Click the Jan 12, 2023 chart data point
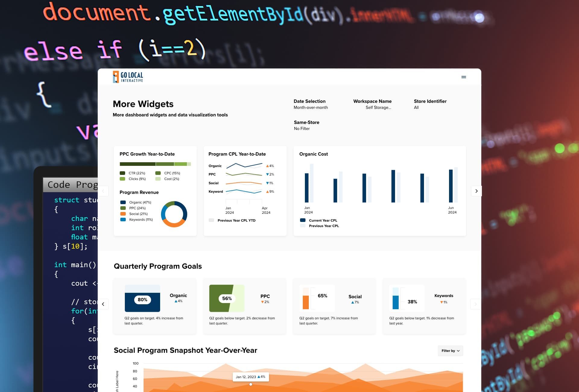The height and width of the screenshot is (392, 579). point(251,384)
